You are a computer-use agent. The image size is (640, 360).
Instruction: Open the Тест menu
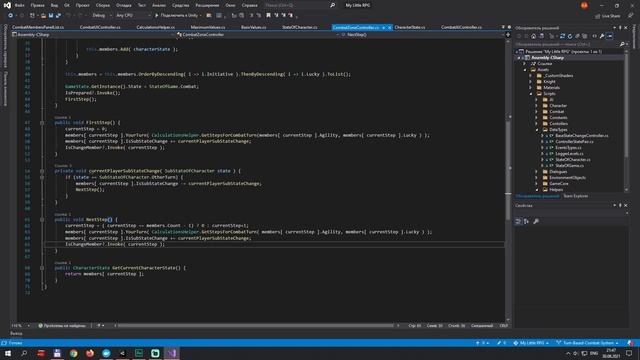click(142, 5)
